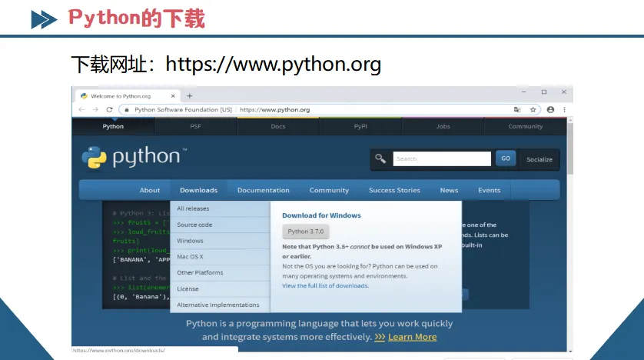Viewport: 644px width, 360px height.
Task: Click the translate page icon in address bar
Action: (x=517, y=110)
